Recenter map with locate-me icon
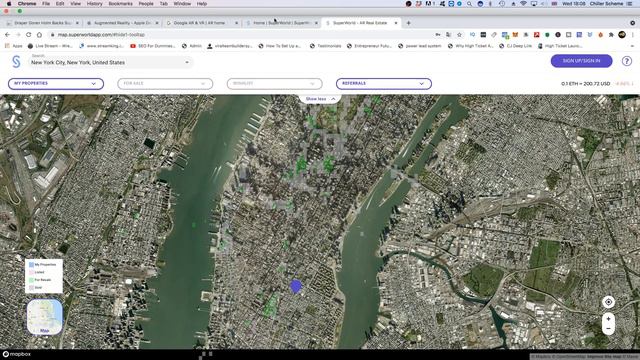 608,302
